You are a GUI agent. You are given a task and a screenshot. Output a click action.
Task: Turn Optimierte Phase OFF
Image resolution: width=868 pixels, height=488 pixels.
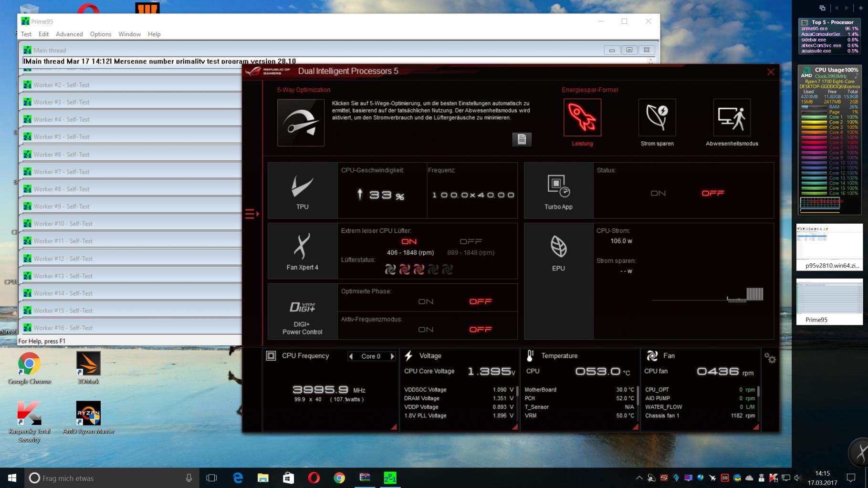click(481, 301)
